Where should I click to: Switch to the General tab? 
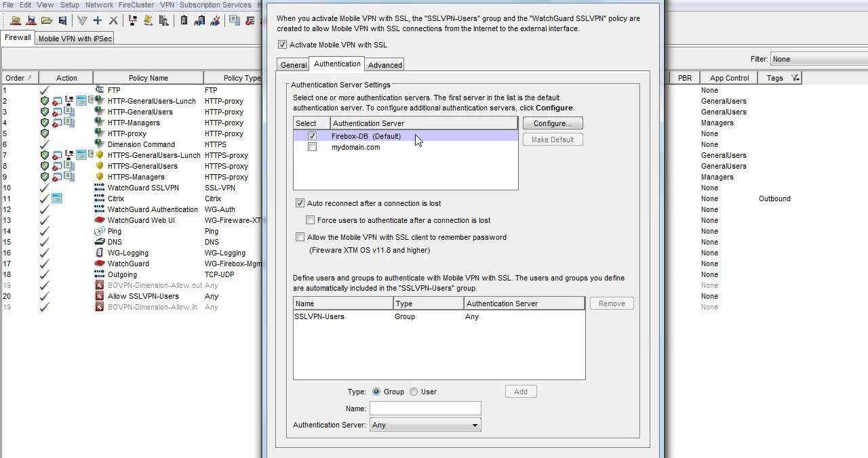click(294, 65)
